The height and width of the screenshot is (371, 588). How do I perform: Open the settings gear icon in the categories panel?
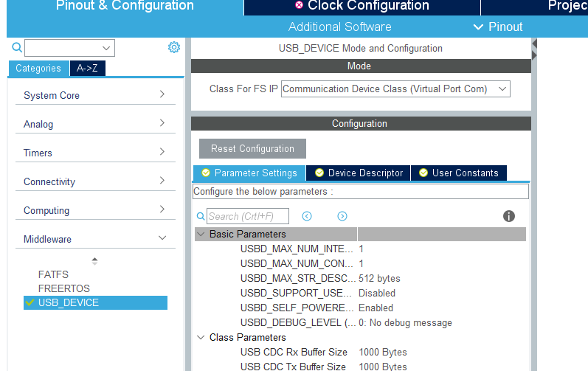(174, 47)
